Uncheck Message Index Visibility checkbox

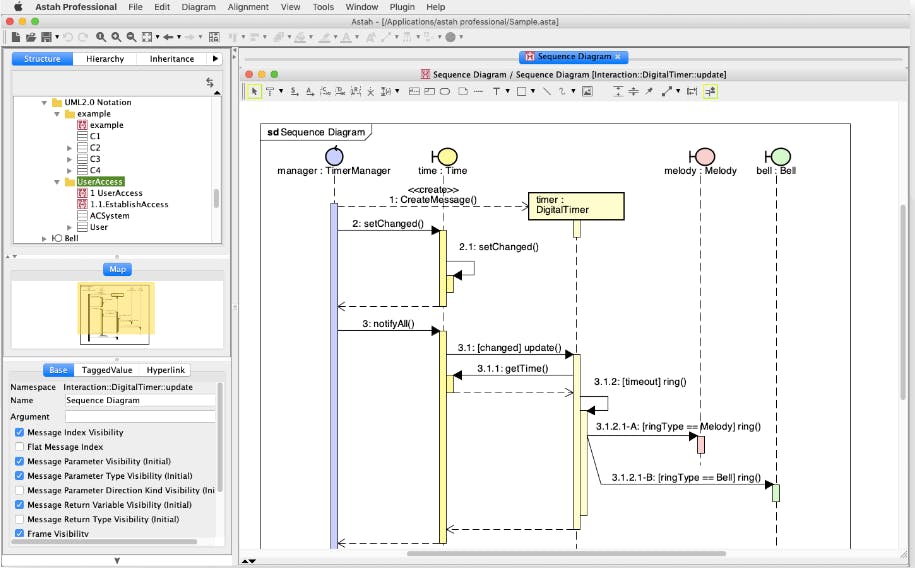[x=20, y=433]
